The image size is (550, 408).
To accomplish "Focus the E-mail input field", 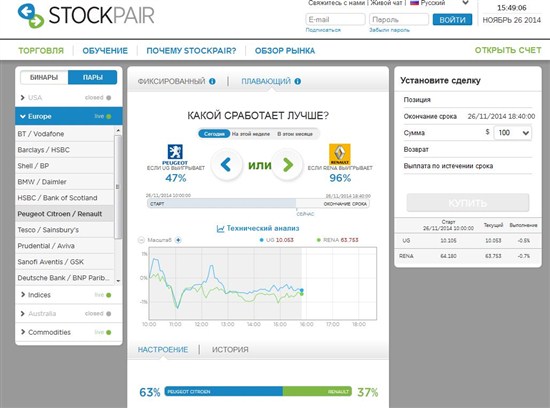I will click(x=335, y=20).
